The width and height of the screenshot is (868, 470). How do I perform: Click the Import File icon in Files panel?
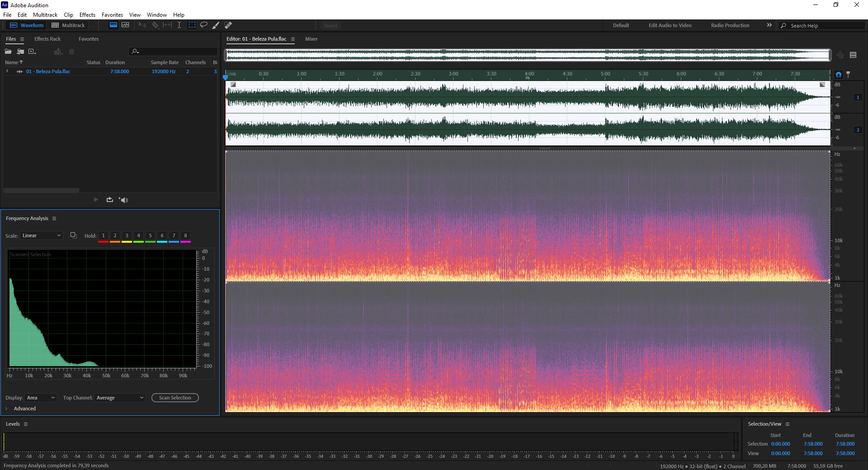pos(20,52)
